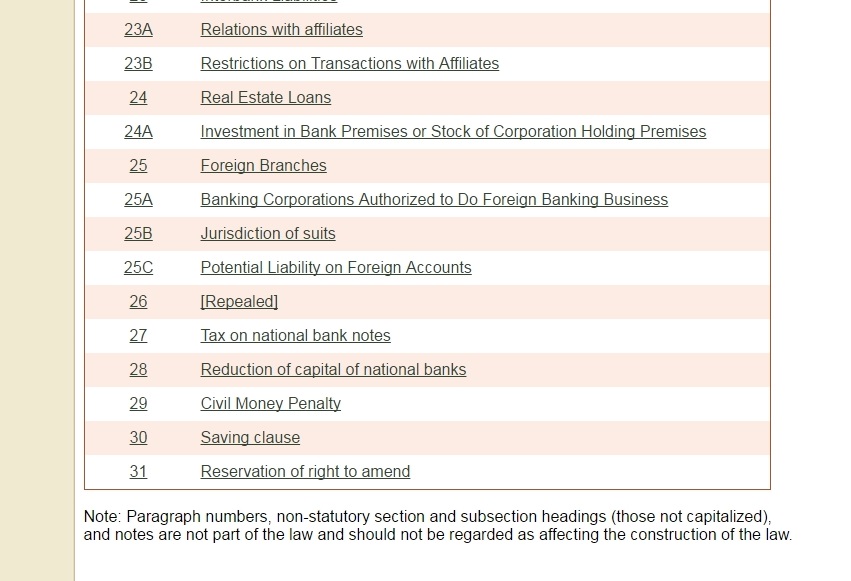Viewport: 851px width, 581px height.
Task: Click section number 24 link
Action: (x=138, y=98)
